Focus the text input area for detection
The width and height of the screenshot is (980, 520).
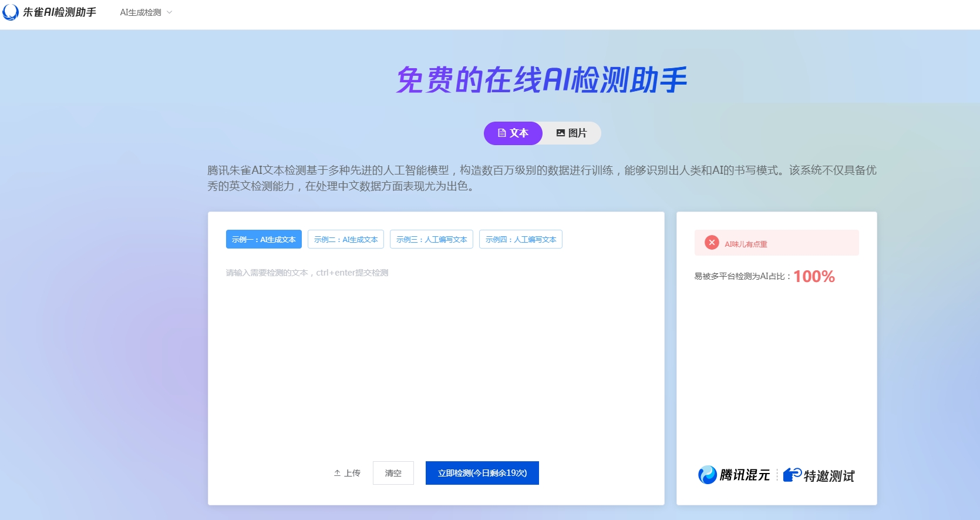(436, 358)
